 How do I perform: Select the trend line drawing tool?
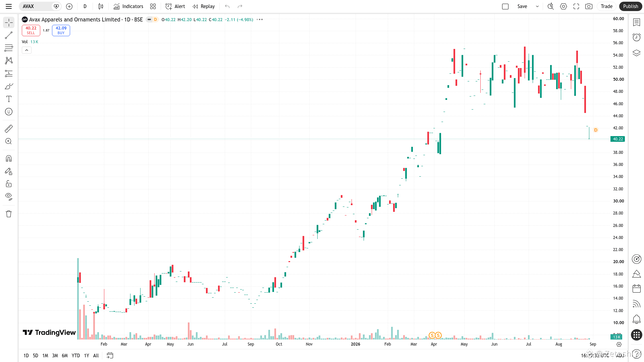pyautogui.click(x=9, y=35)
